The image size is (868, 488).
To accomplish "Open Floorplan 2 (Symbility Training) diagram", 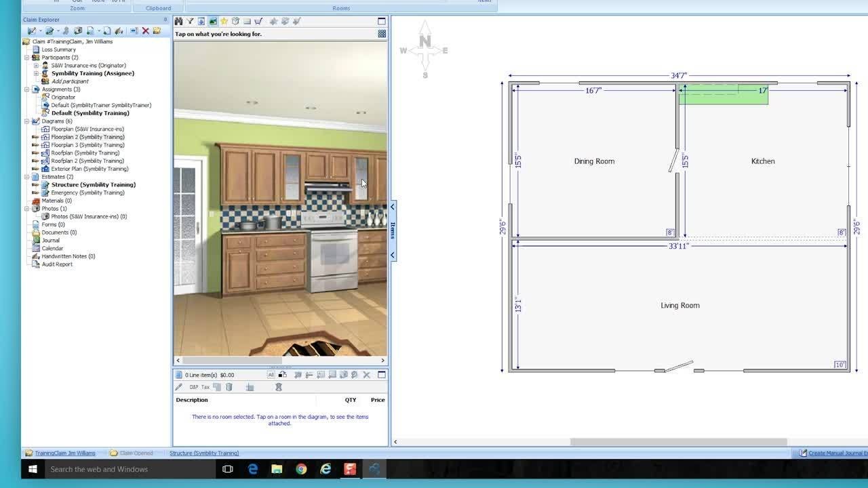I will point(87,137).
